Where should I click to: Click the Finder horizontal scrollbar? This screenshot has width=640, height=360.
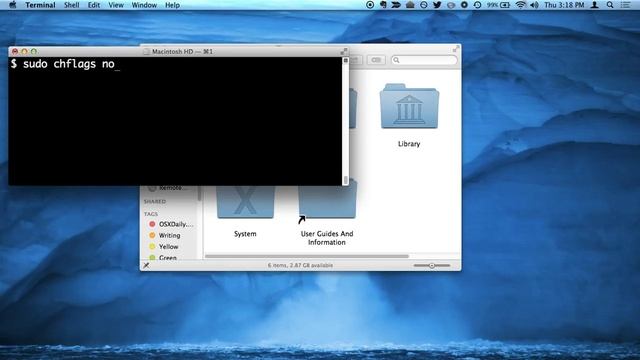coord(307,256)
